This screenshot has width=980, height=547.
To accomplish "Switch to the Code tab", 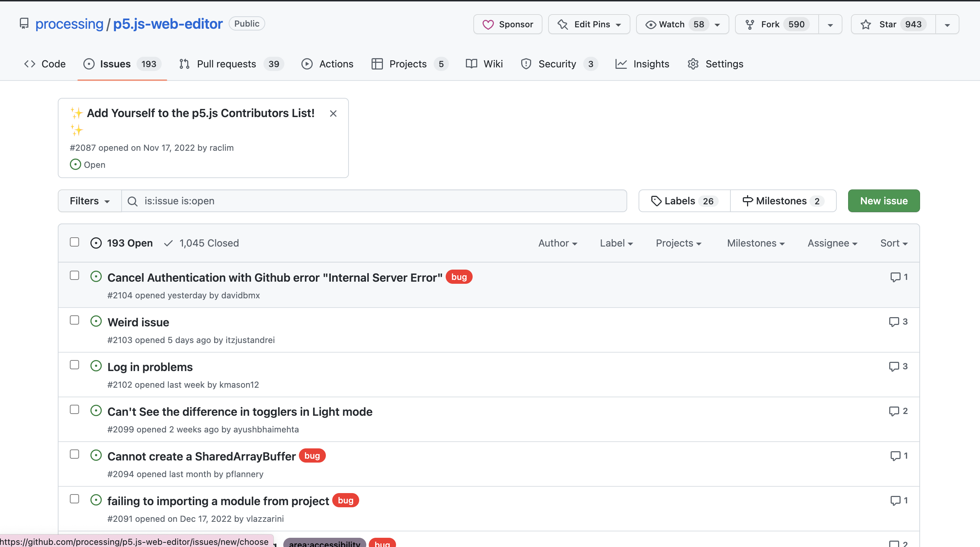I will (x=45, y=64).
